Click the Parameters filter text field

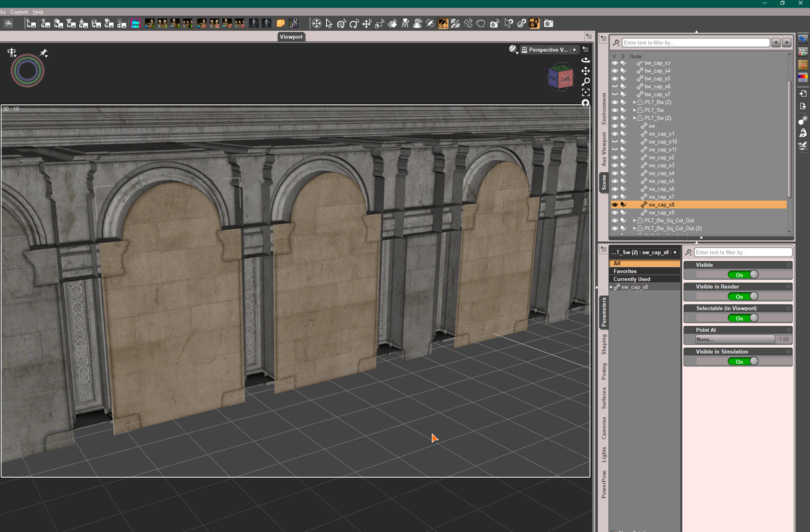tap(743, 253)
